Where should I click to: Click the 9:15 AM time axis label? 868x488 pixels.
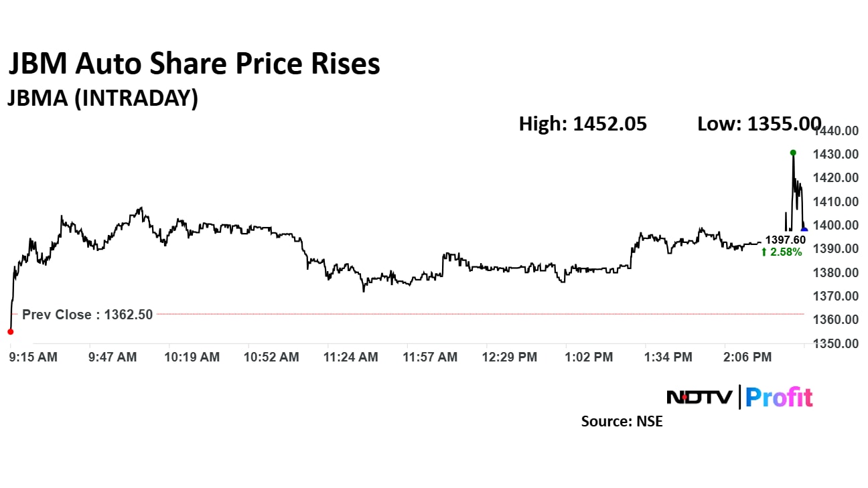point(33,357)
